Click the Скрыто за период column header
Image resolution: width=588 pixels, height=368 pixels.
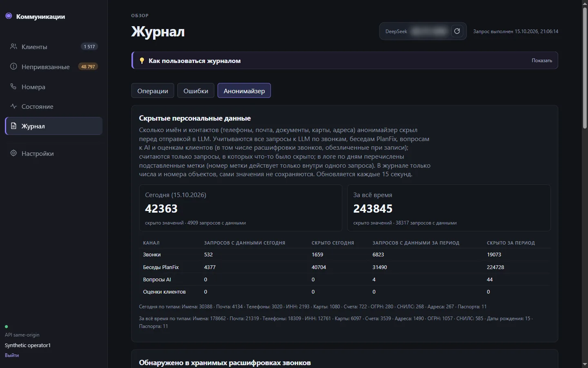pyautogui.click(x=511, y=243)
